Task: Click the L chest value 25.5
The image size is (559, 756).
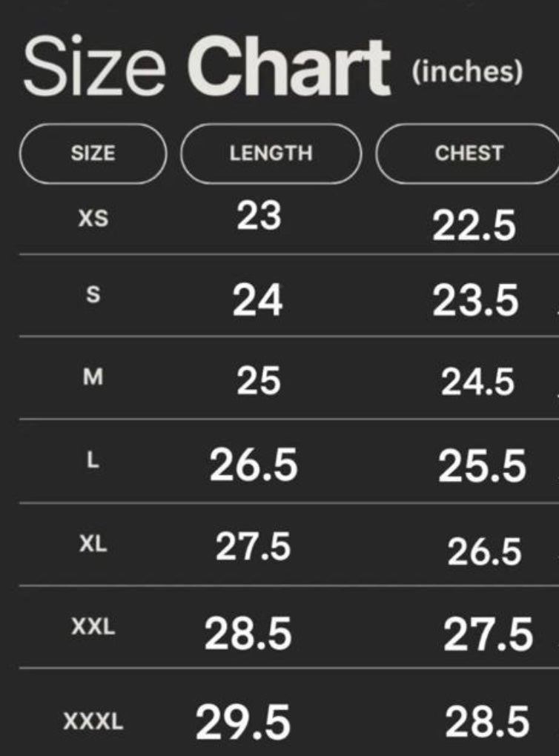Action: [x=481, y=466]
